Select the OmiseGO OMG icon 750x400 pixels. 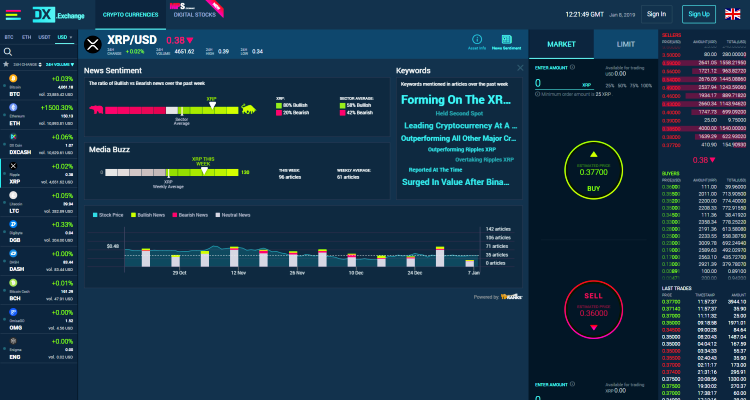(13, 311)
